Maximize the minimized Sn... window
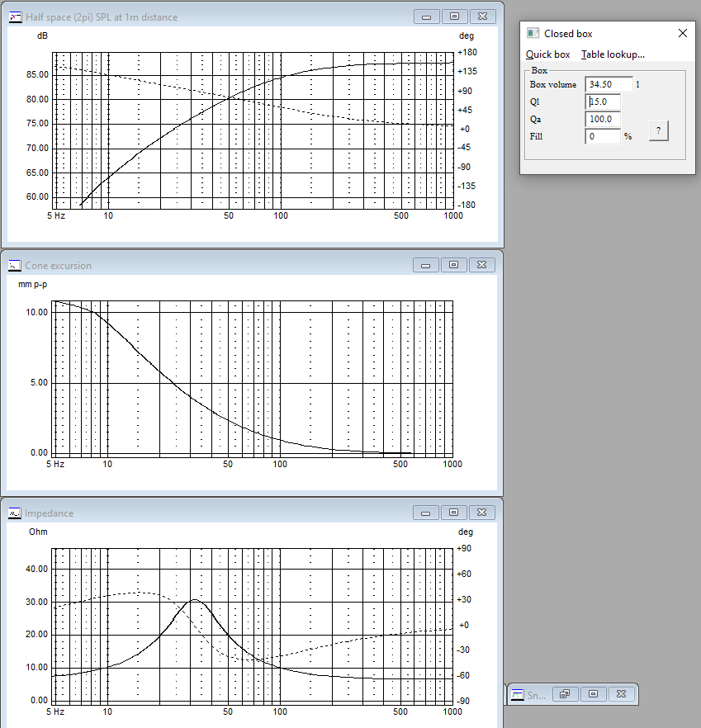Viewport: 701px width, 728px height. click(593, 694)
